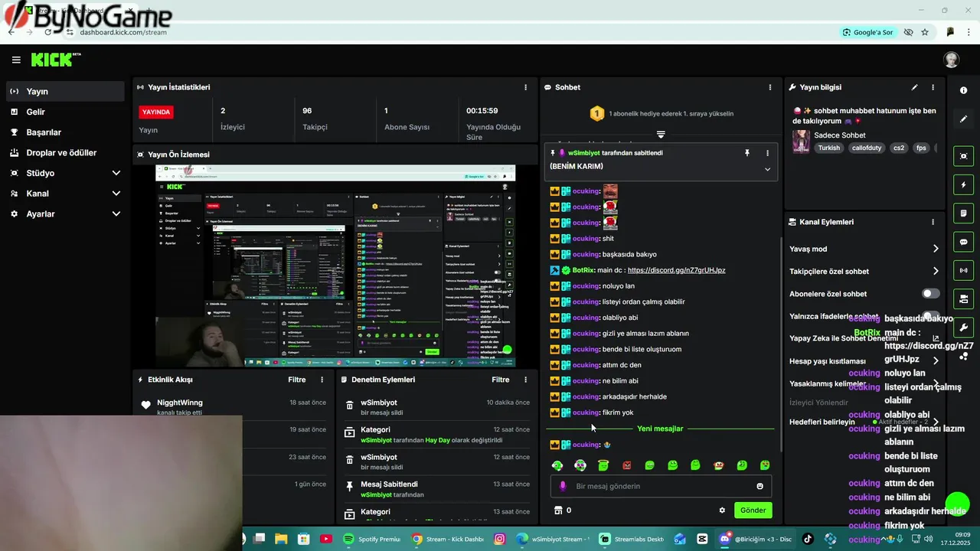980x551 pixels.
Task: Insert the red angry emote
Action: point(626,465)
